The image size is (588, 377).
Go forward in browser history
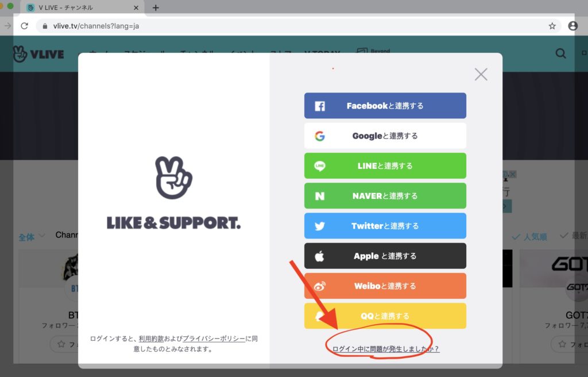click(x=7, y=26)
